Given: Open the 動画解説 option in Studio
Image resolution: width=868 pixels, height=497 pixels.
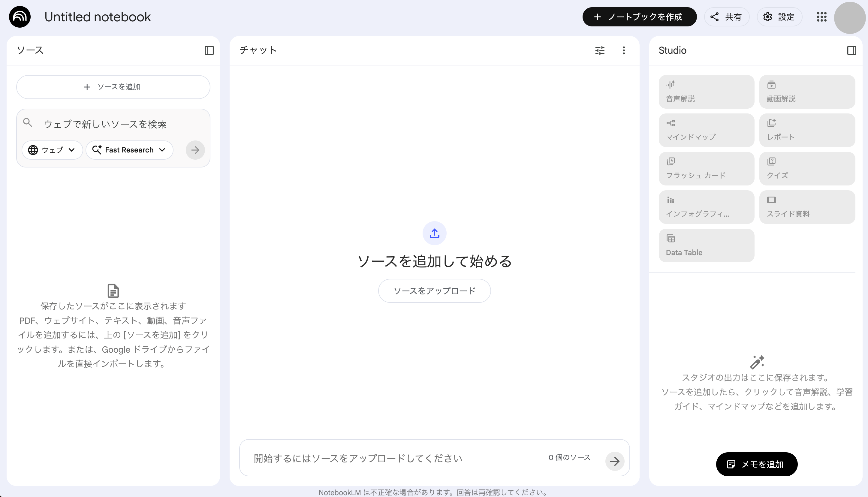Looking at the screenshot, I should [x=807, y=92].
